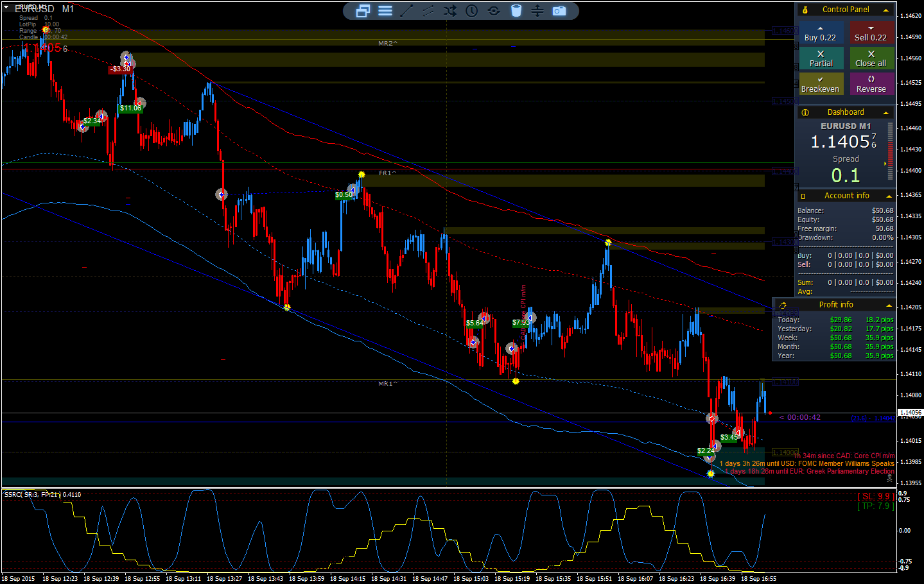
Task: Open the clock timeframe tool
Action: pyautogui.click(x=472, y=11)
